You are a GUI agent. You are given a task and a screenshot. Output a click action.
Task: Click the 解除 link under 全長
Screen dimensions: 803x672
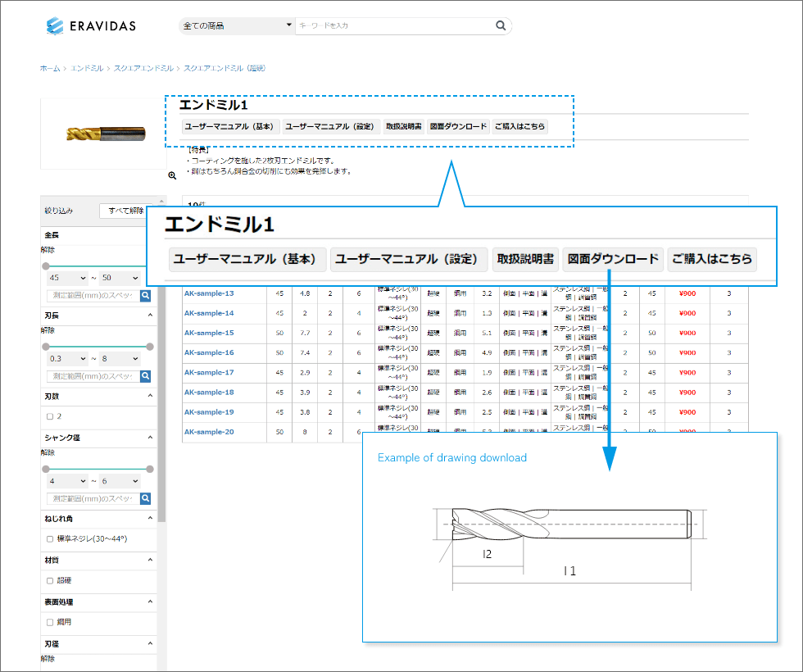coord(48,250)
